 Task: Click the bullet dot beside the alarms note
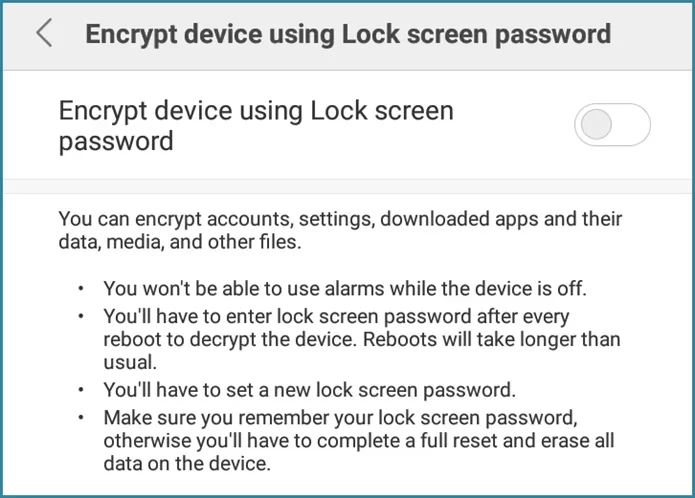pyautogui.click(x=80, y=290)
